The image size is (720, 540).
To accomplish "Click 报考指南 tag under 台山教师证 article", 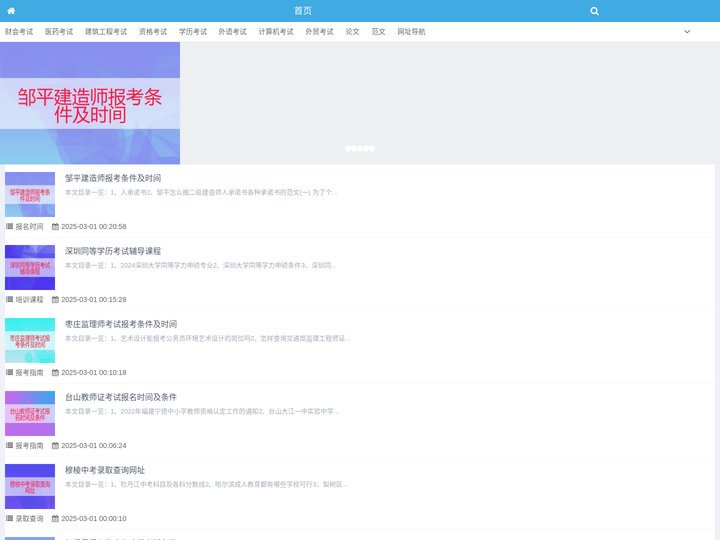I will click(29, 445).
